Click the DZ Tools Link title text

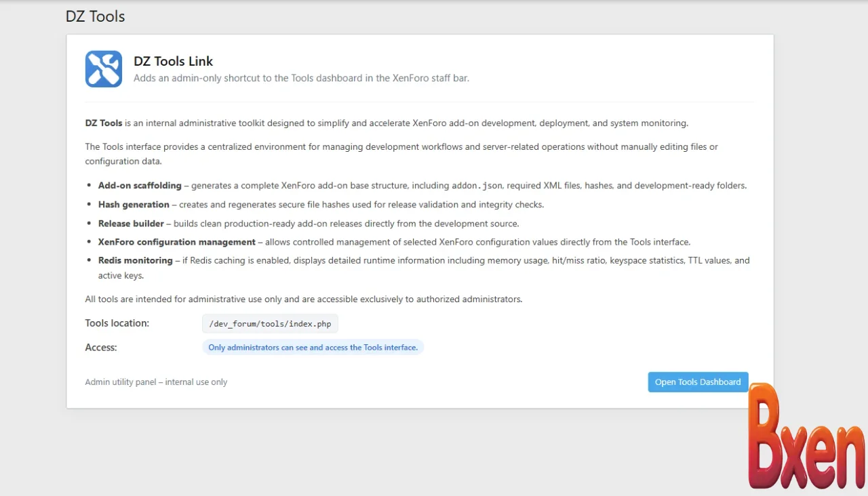[x=173, y=61]
